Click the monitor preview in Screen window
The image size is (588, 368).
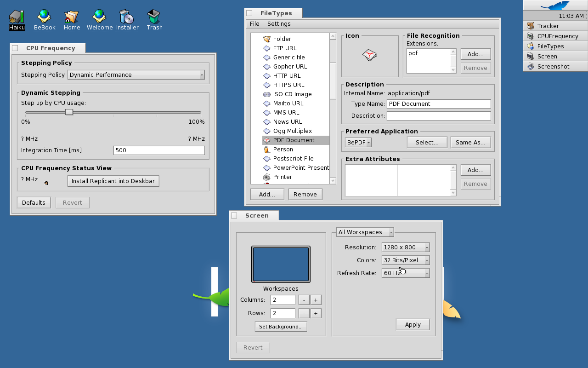(x=281, y=264)
